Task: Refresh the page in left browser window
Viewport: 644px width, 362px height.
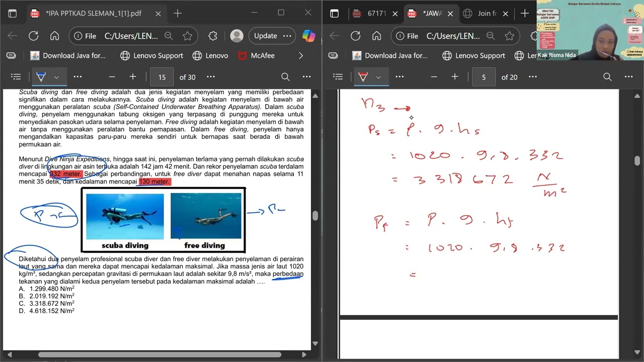Action: 34,36
